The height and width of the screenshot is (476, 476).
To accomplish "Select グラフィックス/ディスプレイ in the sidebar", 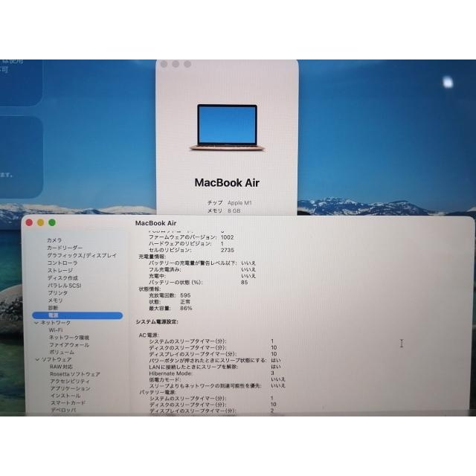I will point(82,255).
